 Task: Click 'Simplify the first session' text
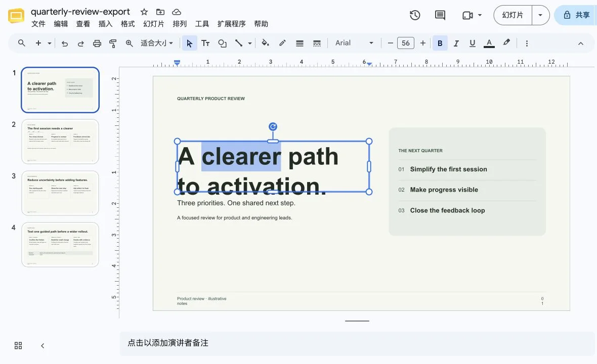coord(449,169)
